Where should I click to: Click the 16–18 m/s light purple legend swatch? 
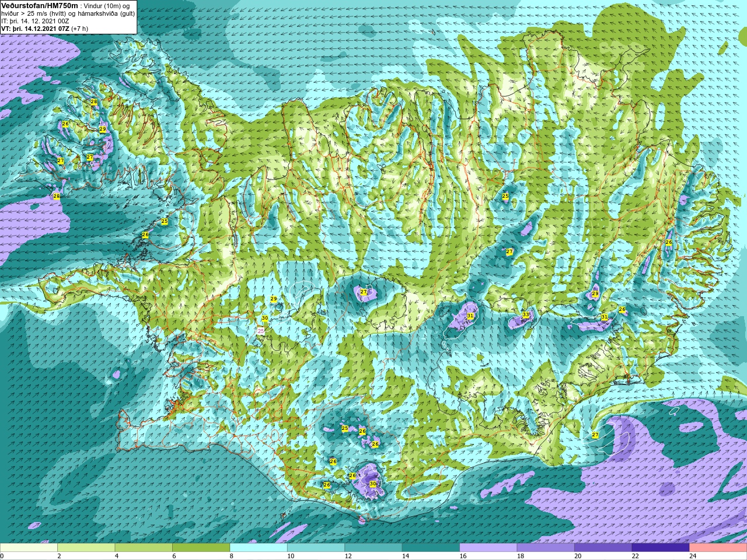tap(488, 547)
